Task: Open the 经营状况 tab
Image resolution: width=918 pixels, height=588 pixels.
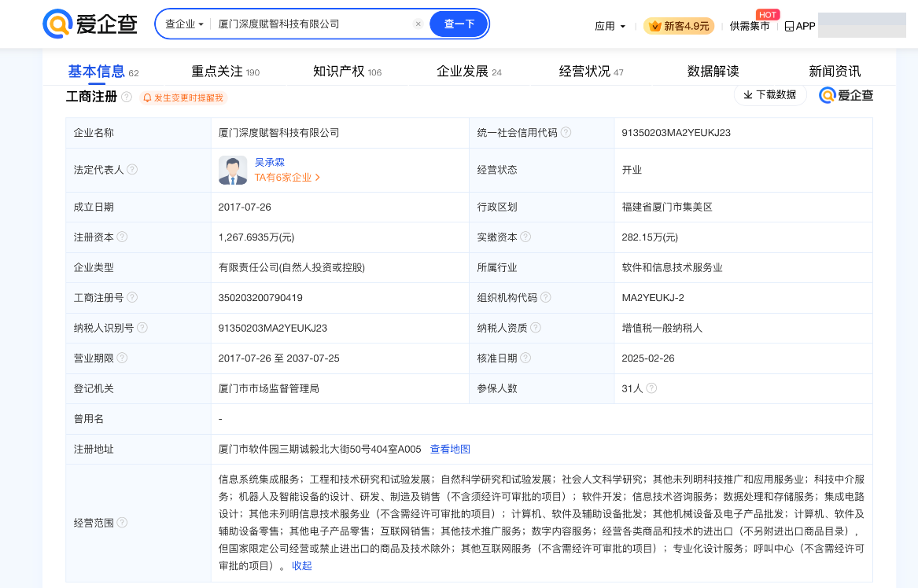Action: point(591,72)
